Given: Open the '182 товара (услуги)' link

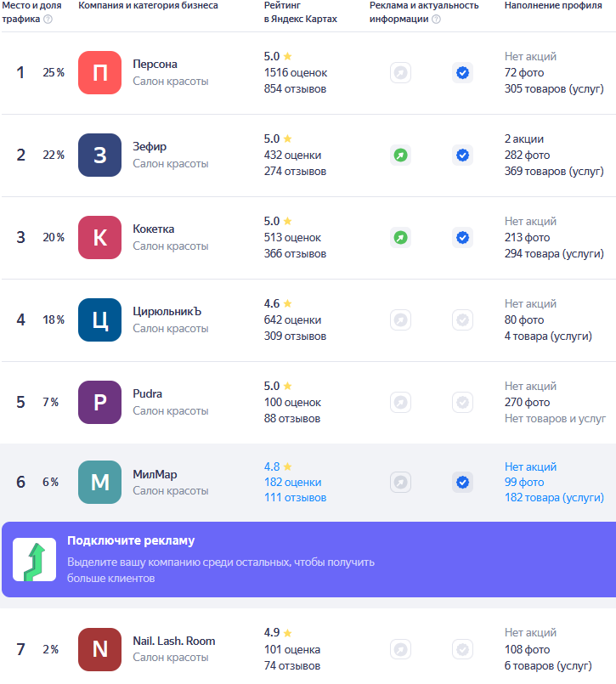Looking at the screenshot, I should point(554,498).
